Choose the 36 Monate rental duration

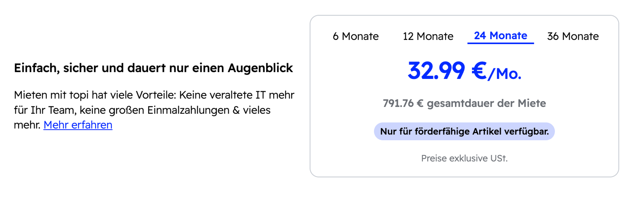pyautogui.click(x=573, y=36)
